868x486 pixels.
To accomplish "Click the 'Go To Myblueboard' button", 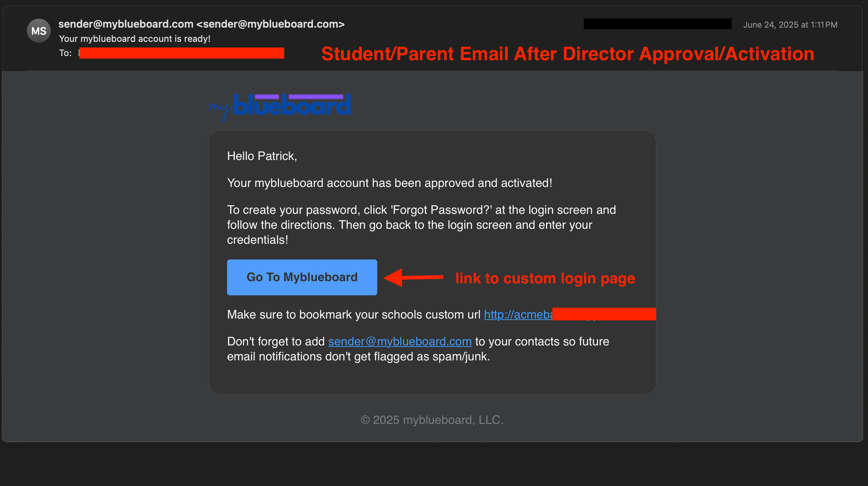I will (x=302, y=277).
